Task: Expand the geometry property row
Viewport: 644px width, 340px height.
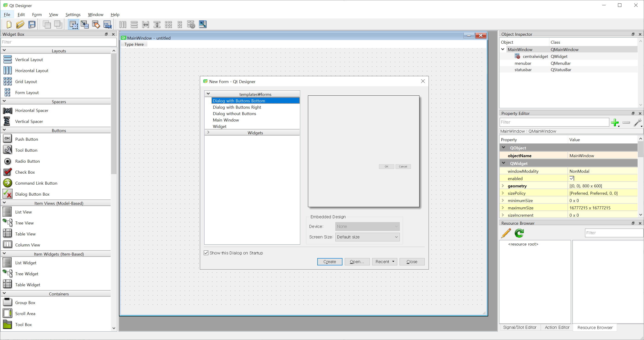Action: pyautogui.click(x=503, y=186)
